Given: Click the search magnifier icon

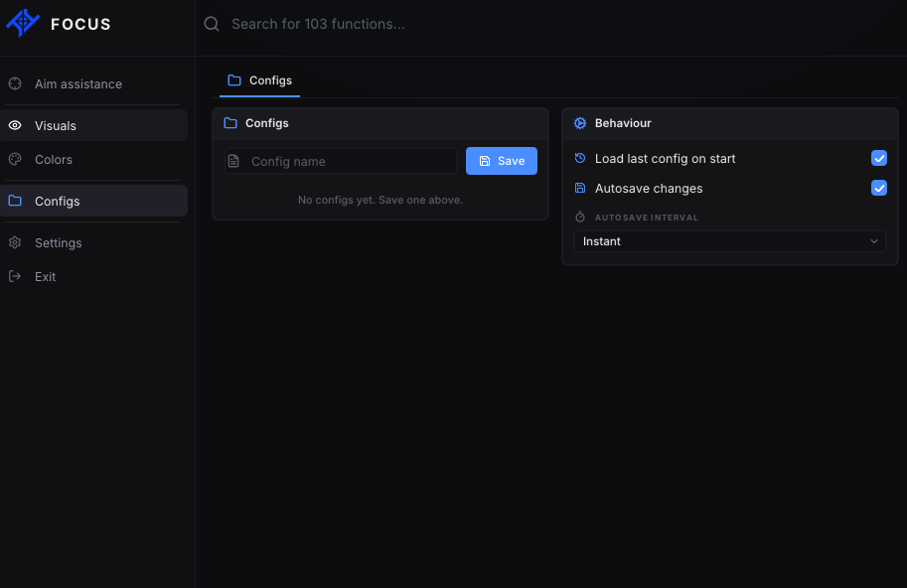Looking at the screenshot, I should 212,24.
